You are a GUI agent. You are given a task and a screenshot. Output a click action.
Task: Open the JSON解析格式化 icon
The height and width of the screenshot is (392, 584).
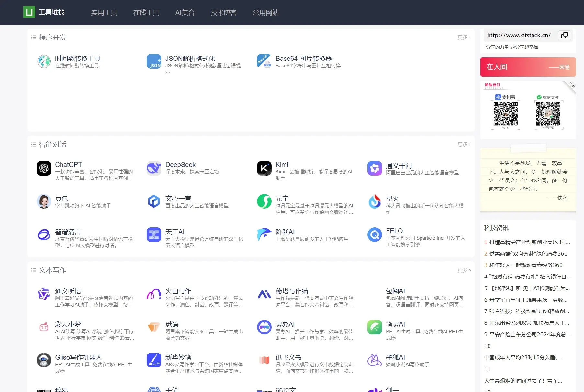[x=154, y=61]
